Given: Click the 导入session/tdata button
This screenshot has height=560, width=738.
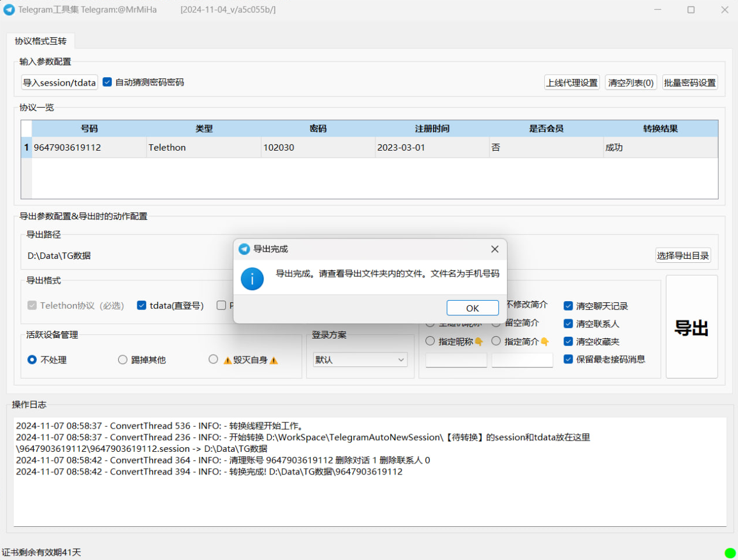Looking at the screenshot, I should [x=59, y=83].
